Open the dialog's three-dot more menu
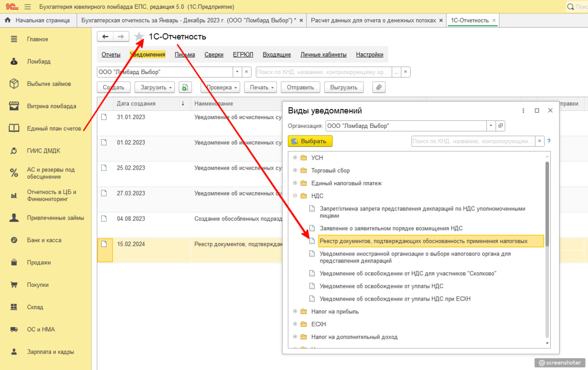 pyautogui.click(x=523, y=110)
